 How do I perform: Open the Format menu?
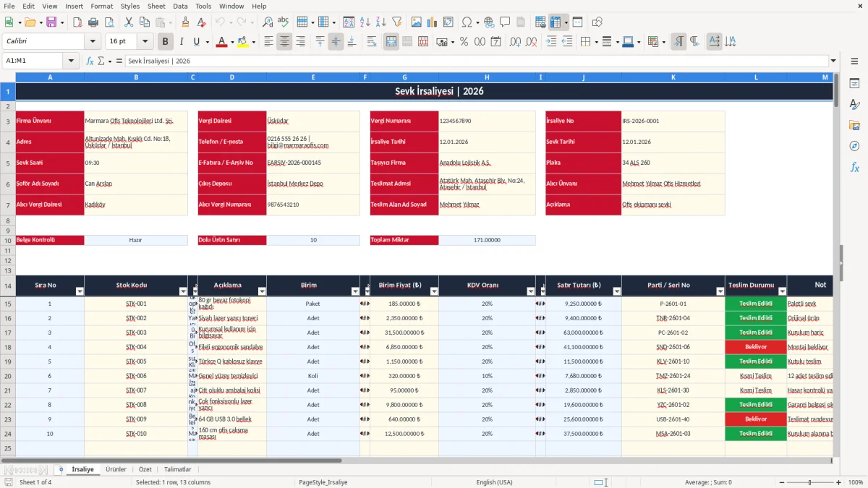pos(101,6)
